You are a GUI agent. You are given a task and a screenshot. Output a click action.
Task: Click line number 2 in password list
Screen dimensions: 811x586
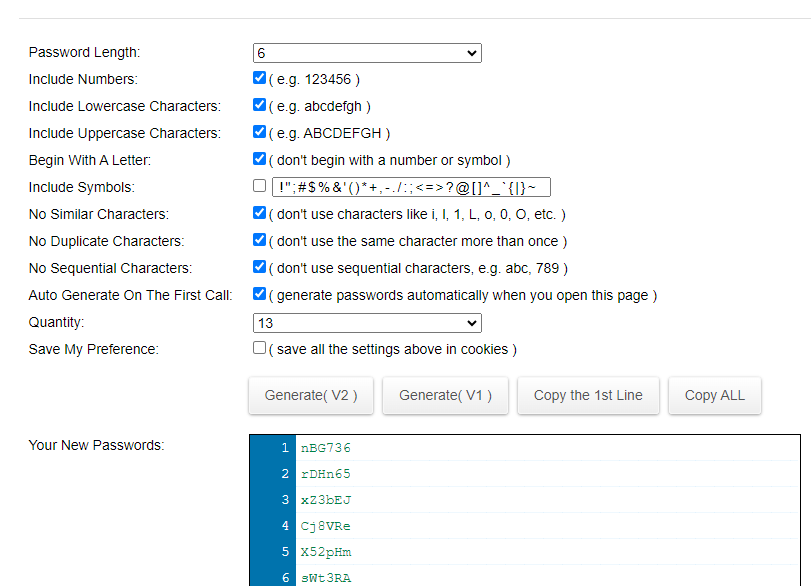[285, 474]
